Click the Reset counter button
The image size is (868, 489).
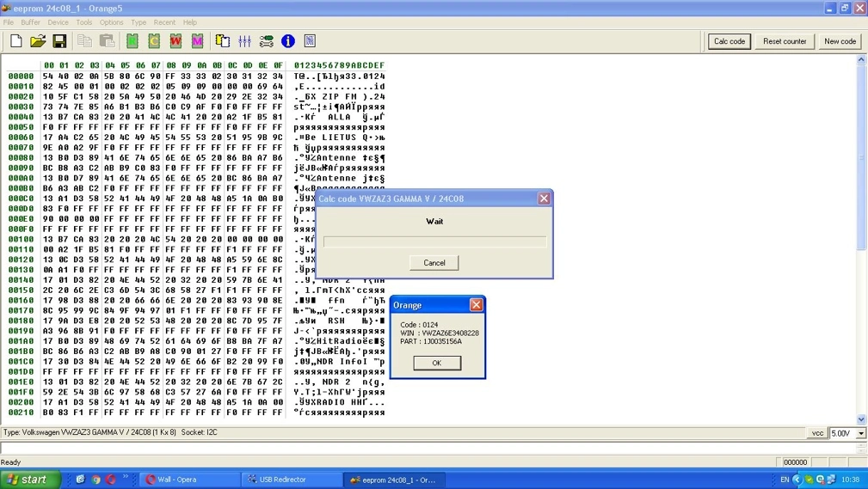(x=785, y=41)
